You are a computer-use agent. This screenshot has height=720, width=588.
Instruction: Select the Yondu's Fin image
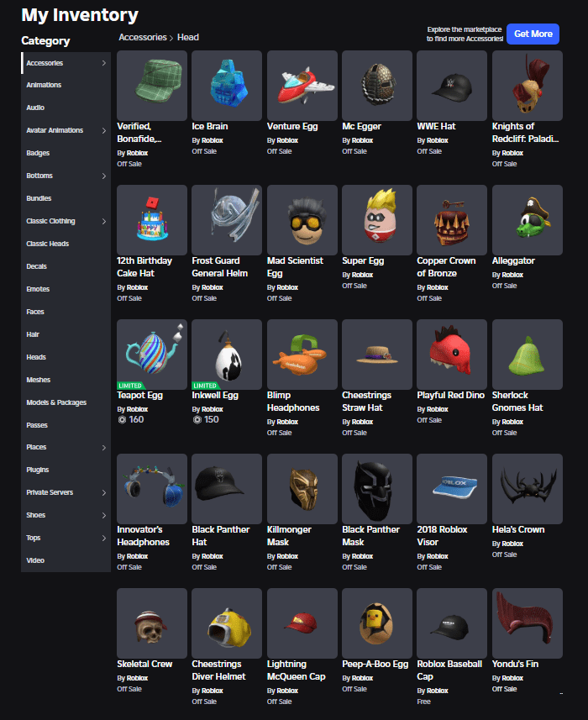tap(527, 623)
